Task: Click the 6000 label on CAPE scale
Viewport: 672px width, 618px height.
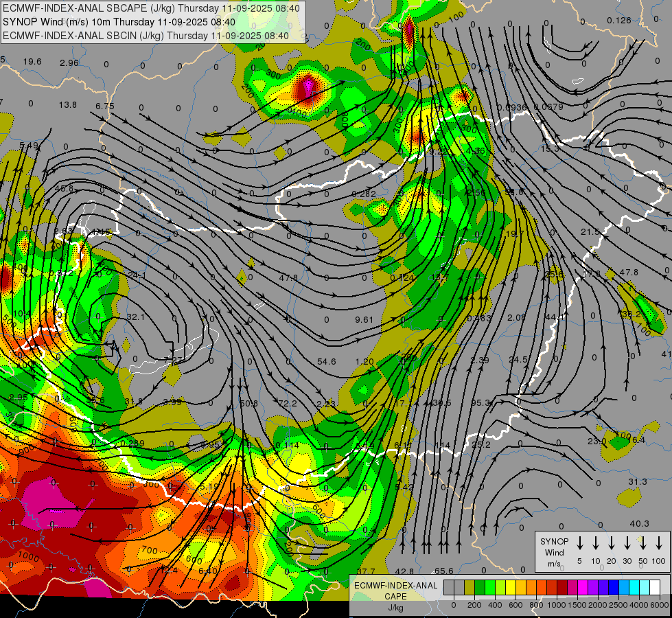Action: 659,605
